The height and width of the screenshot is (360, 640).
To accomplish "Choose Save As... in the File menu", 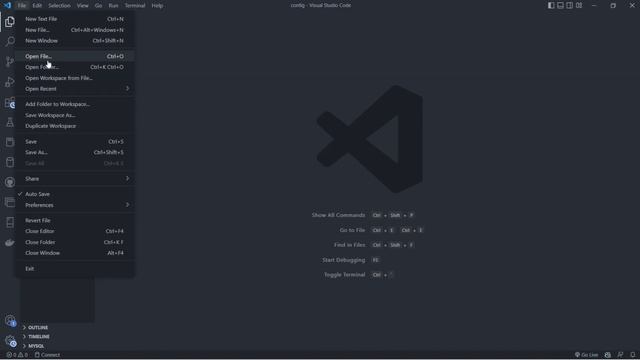I will [x=75, y=152].
